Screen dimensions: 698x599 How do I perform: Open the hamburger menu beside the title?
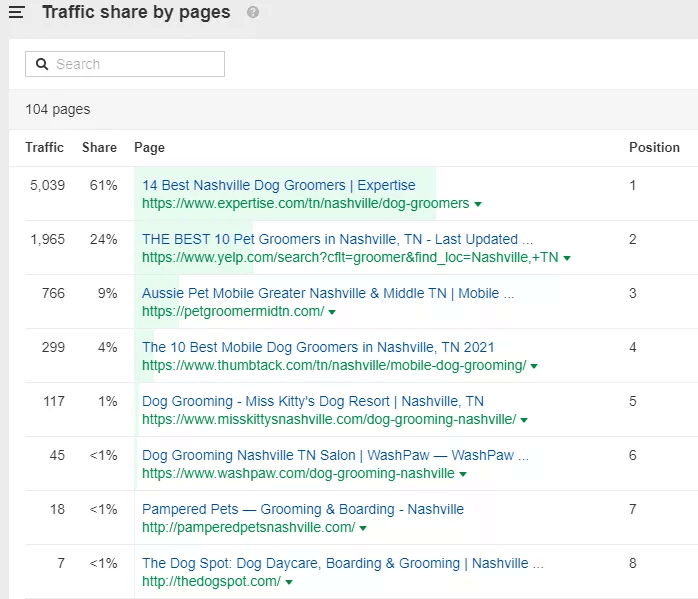[x=16, y=13]
